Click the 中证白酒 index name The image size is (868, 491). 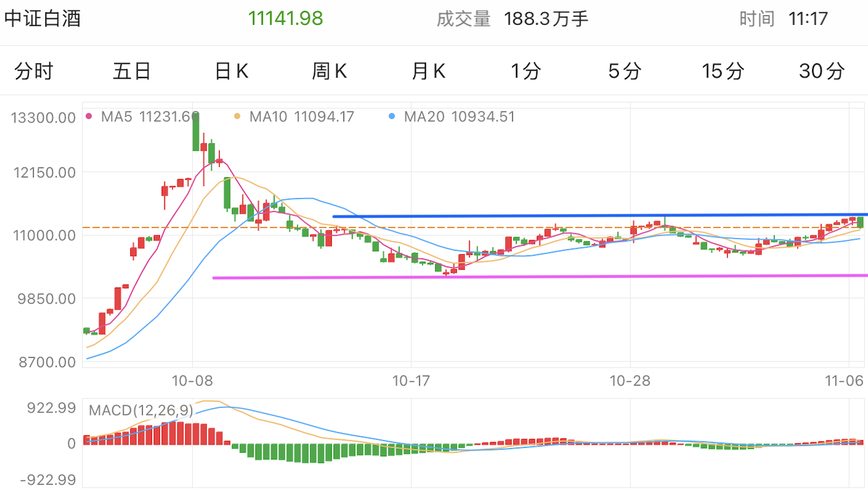pos(43,19)
